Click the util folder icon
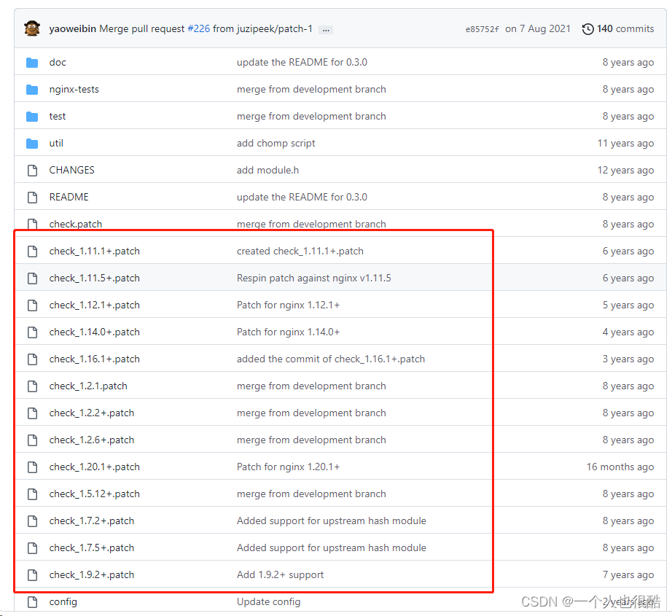Image resolution: width=672 pixels, height=616 pixels. pyautogui.click(x=32, y=143)
